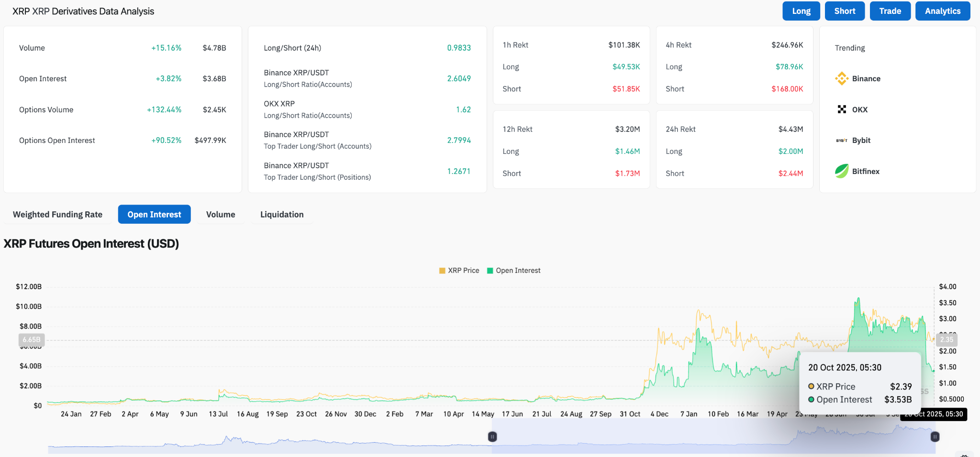The height and width of the screenshot is (457, 980).
Task: Click the right range handle of chart navigator
Action: [x=935, y=436]
